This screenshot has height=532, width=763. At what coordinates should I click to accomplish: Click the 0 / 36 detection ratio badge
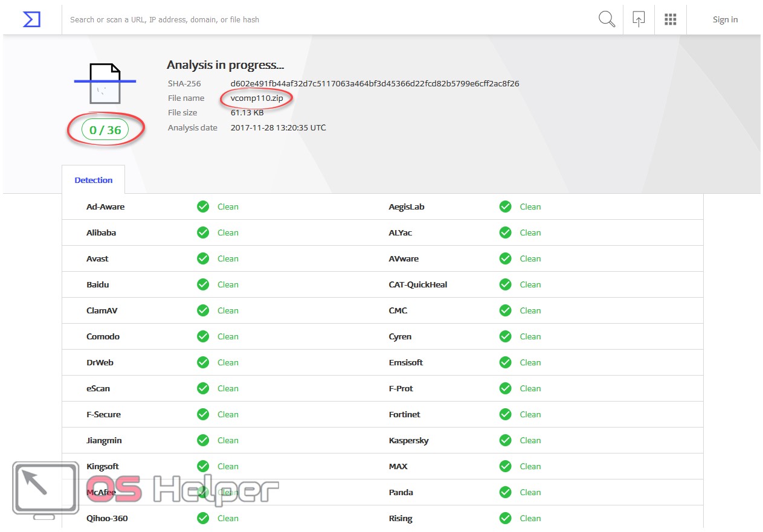(x=105, y=130)
